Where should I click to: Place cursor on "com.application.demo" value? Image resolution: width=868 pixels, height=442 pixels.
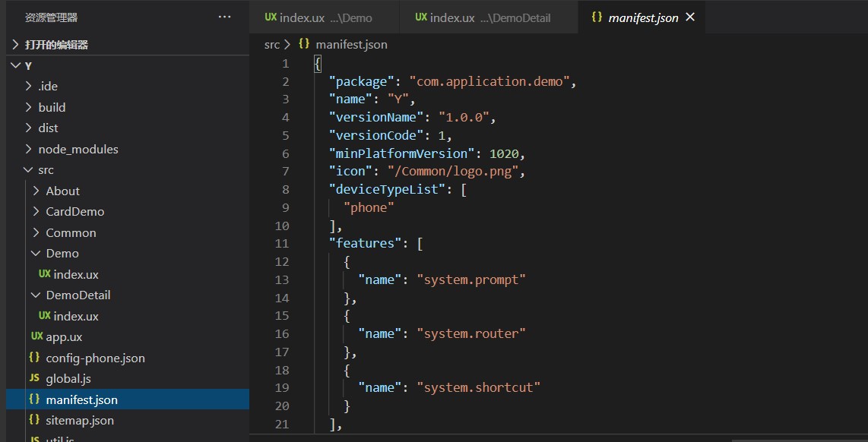[490, 82]
